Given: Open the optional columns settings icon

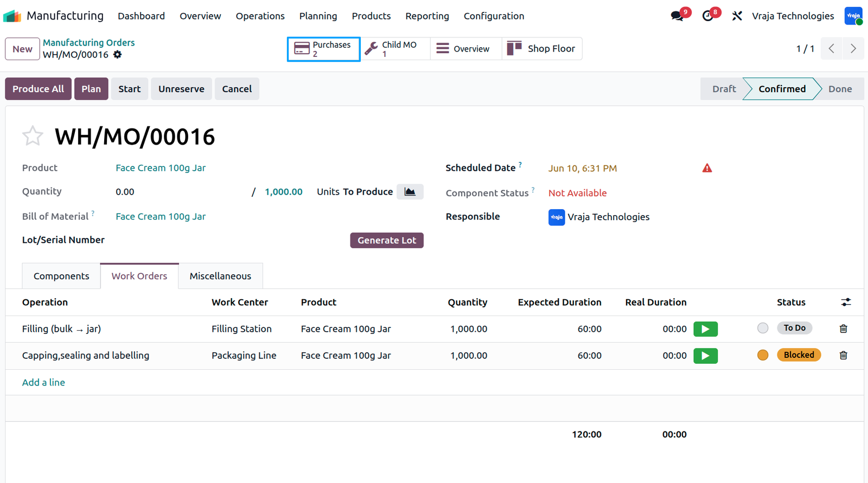Looking at the screenshot, I should (846, 302).
